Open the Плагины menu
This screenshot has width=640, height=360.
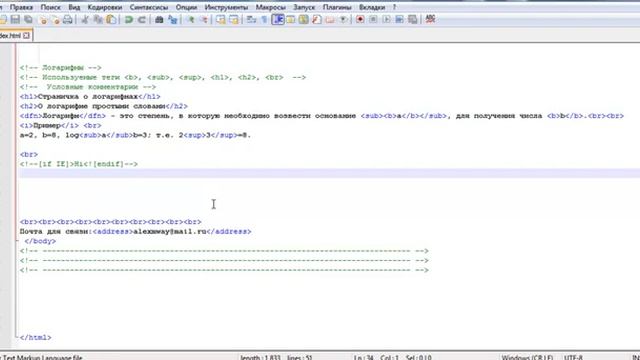(337, 7)
